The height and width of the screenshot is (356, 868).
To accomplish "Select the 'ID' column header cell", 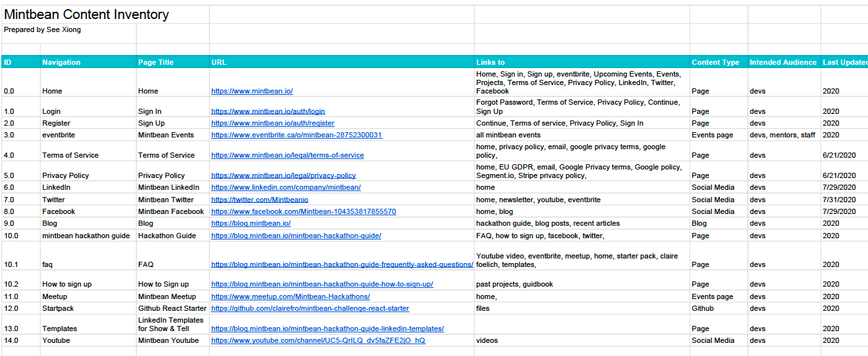I will point(21,62).
